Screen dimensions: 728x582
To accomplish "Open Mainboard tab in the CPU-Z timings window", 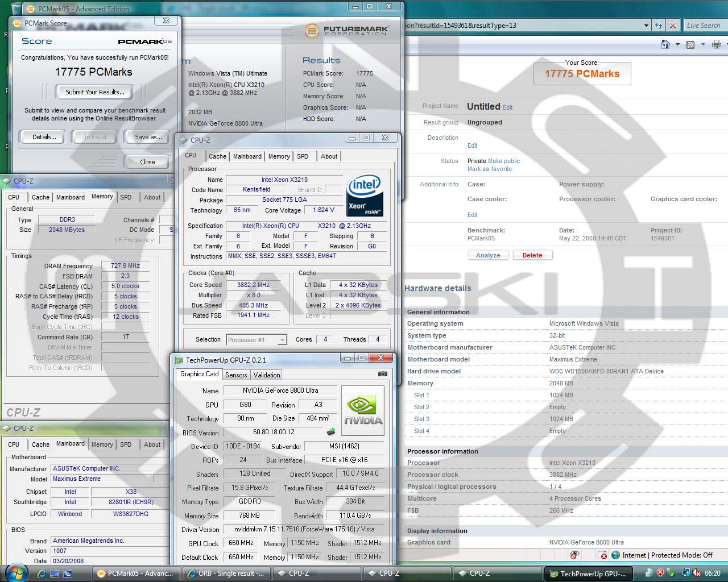I will pos(70,197).
